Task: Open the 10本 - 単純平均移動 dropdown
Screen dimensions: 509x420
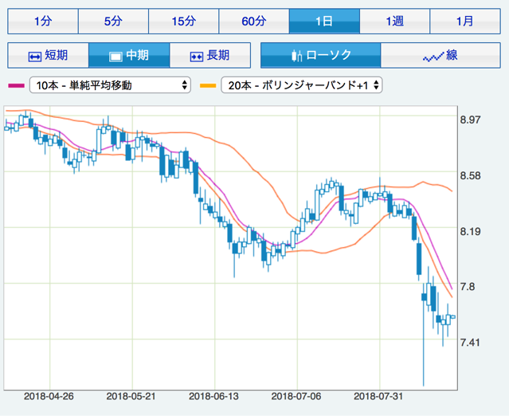Action: [110, 85]
